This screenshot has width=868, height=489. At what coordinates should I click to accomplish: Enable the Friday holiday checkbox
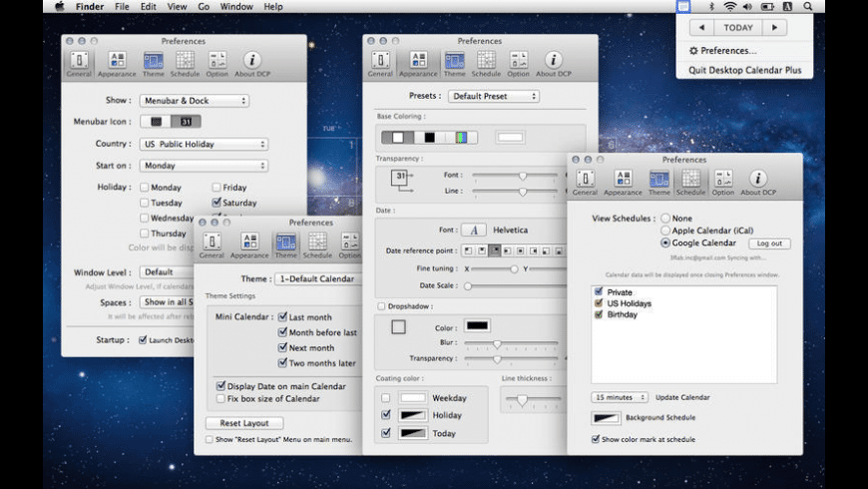click(x=217, y=188)
